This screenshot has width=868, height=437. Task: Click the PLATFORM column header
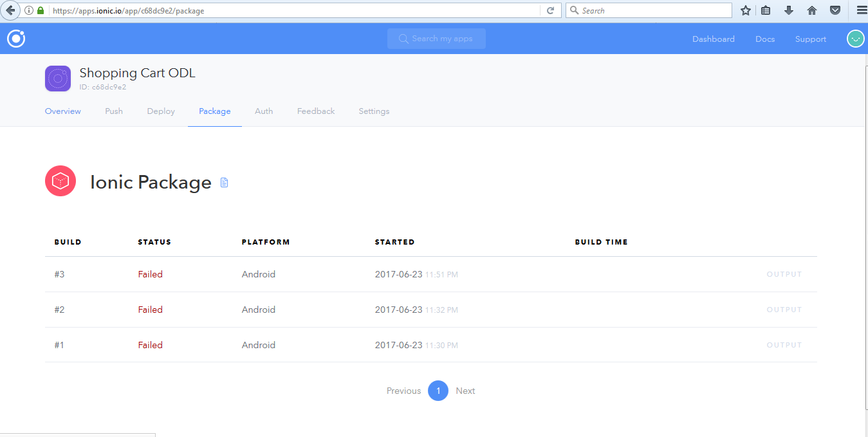(x=266, y=242)
